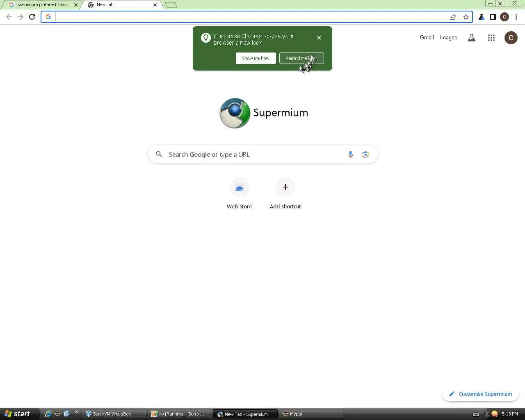Open the share this page icon
This screenshot has width=525, height=420.
coord(453,17)
